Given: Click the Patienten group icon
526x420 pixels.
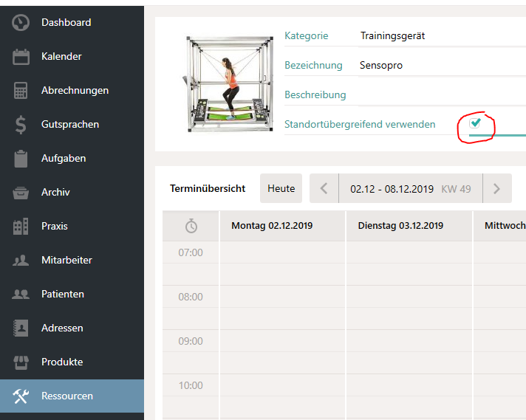Looking at the screenshot, I should tap(21, 295).
